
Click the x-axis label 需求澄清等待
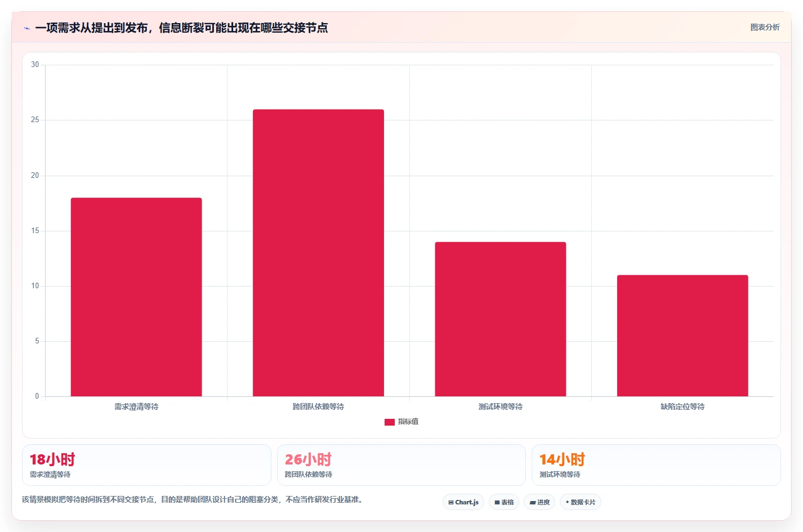click(x=136, y=406)
